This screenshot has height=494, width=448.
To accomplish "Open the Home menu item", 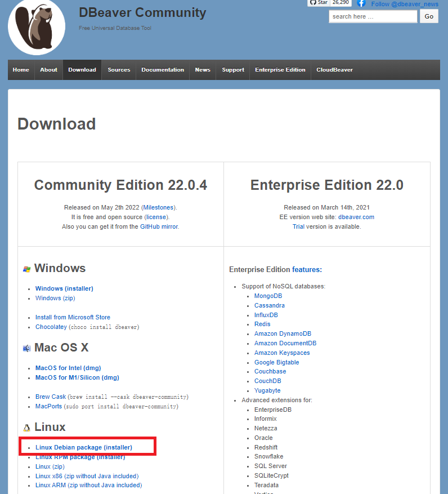I will [x=21, y=70].
